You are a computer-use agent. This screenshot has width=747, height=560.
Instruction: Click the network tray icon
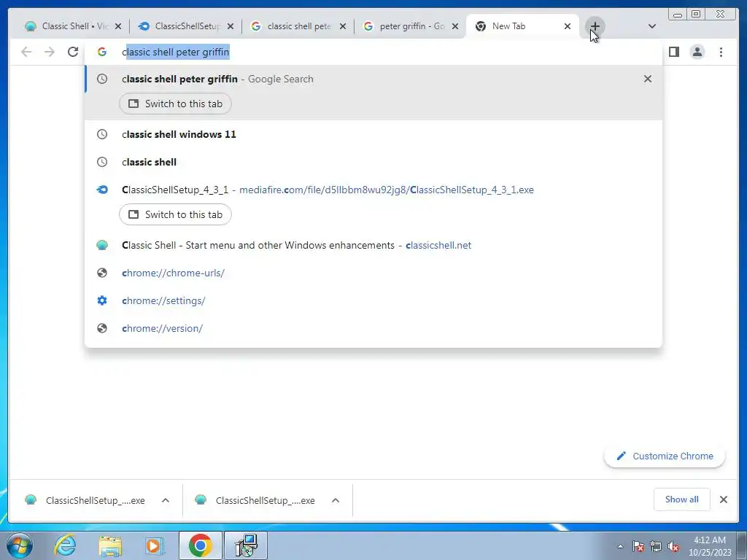(656, 546)
